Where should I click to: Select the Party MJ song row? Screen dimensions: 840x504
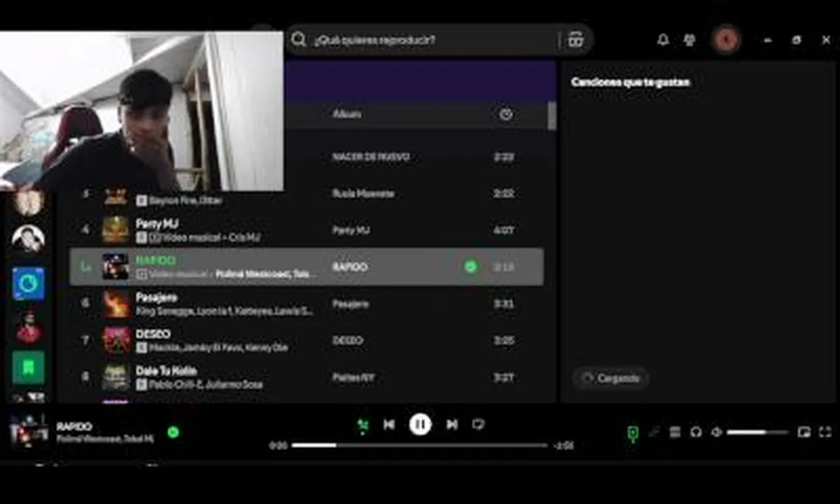(x=307, y=230)
